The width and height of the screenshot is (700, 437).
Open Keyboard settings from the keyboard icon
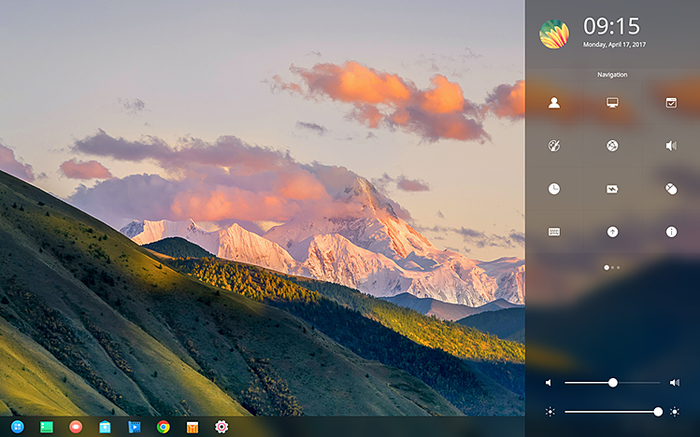coord(554,232)
